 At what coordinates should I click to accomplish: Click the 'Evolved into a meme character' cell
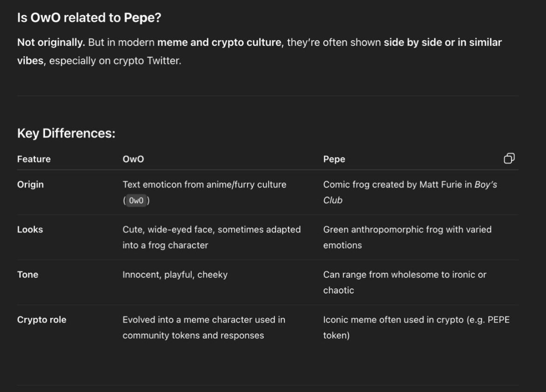click(204, 327)
